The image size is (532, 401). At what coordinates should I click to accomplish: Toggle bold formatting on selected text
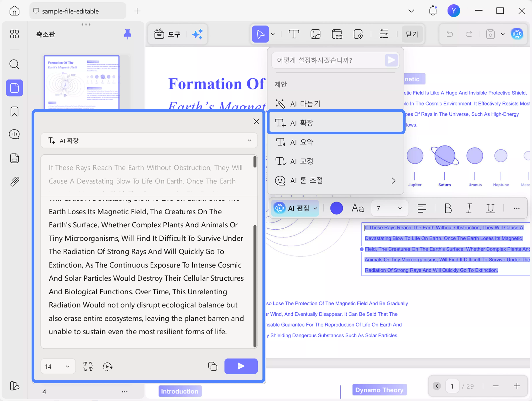coord(448,208)
